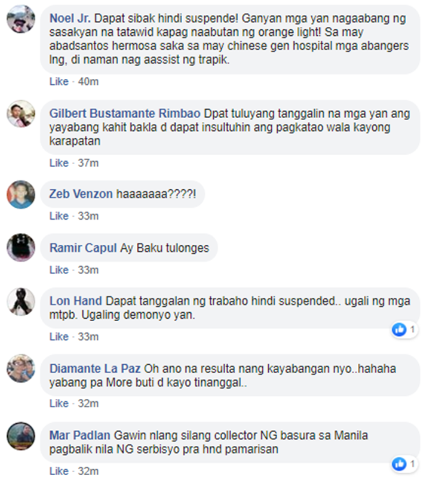This screenshot has width=448, height=477.
Task: Click thumbs-up reaction icon on Lon Hand's comment
Action: point(399,330)
